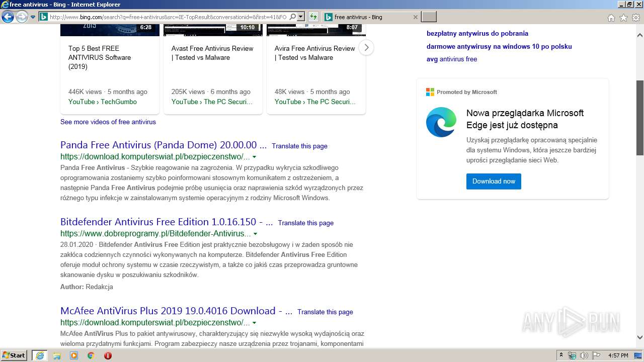Open Action Center flag tray icon

pyautogui.click(x=596, y=355)
